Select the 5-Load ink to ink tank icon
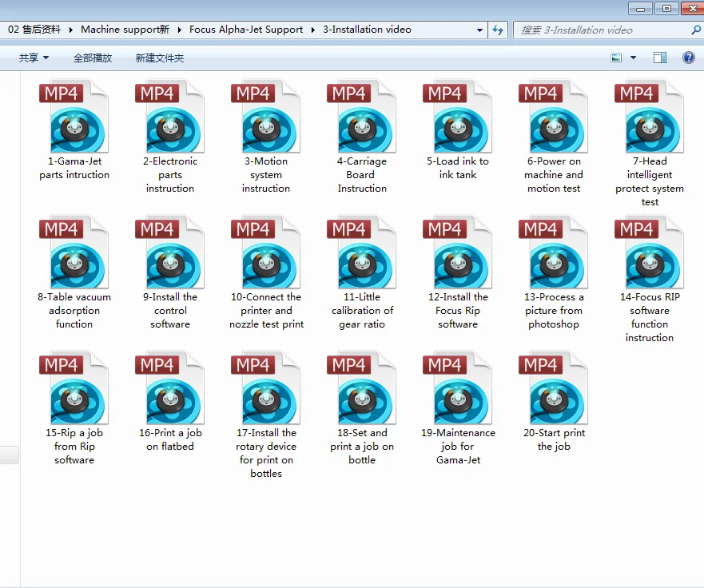 458,117
